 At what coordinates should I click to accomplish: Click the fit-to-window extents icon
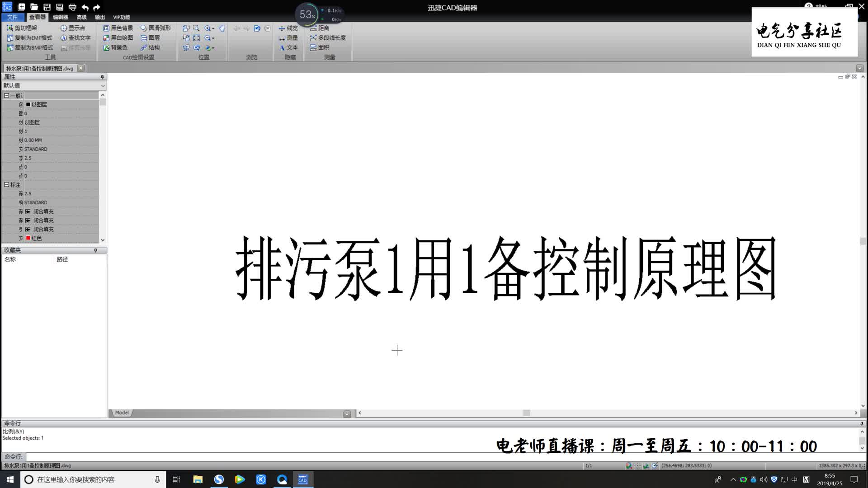point(196,38)
